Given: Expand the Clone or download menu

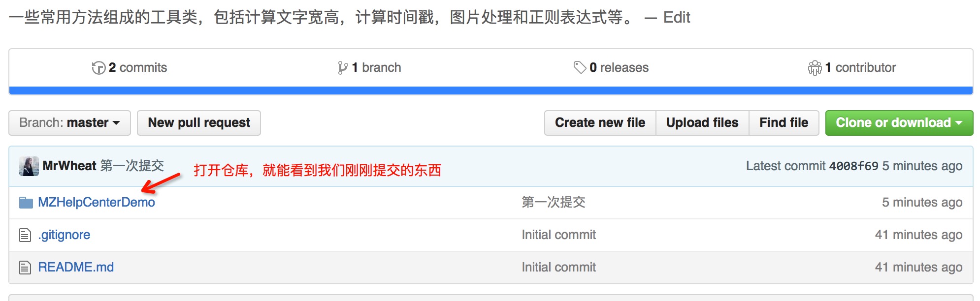Looking at the screenshot, I should coord(899,123).
